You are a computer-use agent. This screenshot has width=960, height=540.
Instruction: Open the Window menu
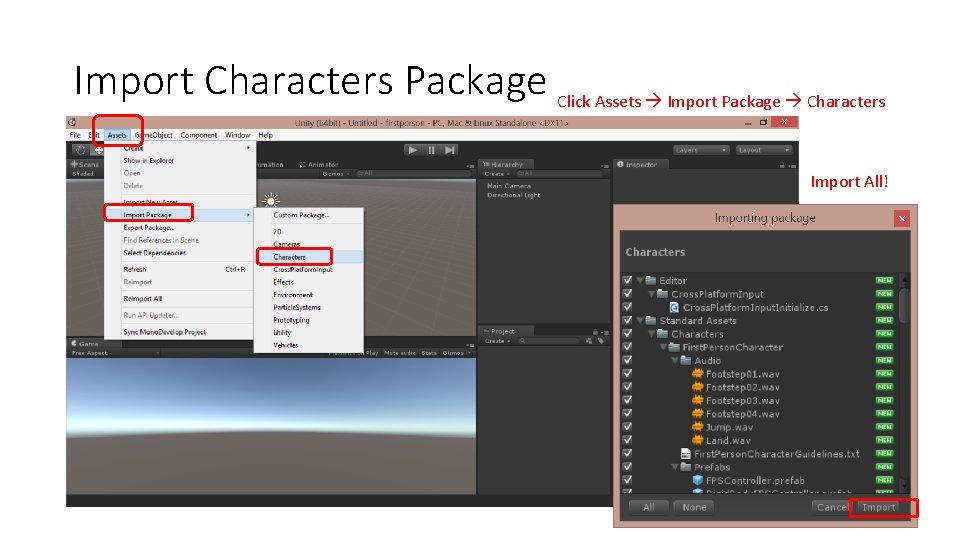click(x=238, y=135)
